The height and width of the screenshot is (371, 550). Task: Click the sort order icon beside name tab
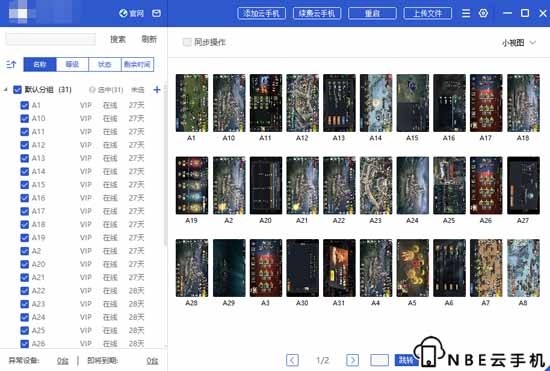coord(11,65)
